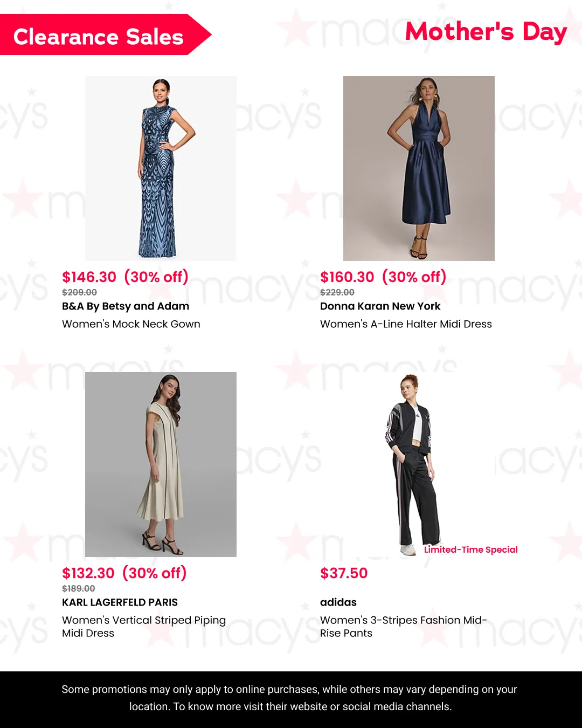Select the B&A By Betsy and Adam brand name
Image resolution: width=582 pixels, height=728 pixels.
click(x=126, y=306)
